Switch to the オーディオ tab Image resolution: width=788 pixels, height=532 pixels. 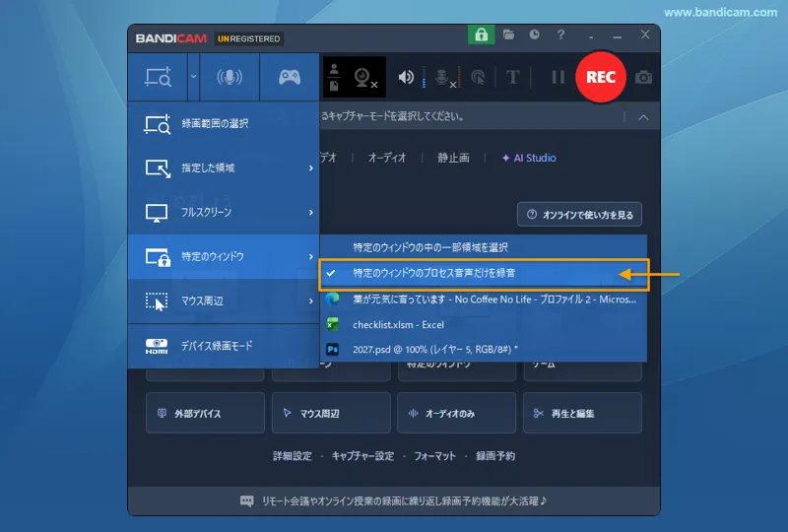pyautogui.click(x=387, y=158)
